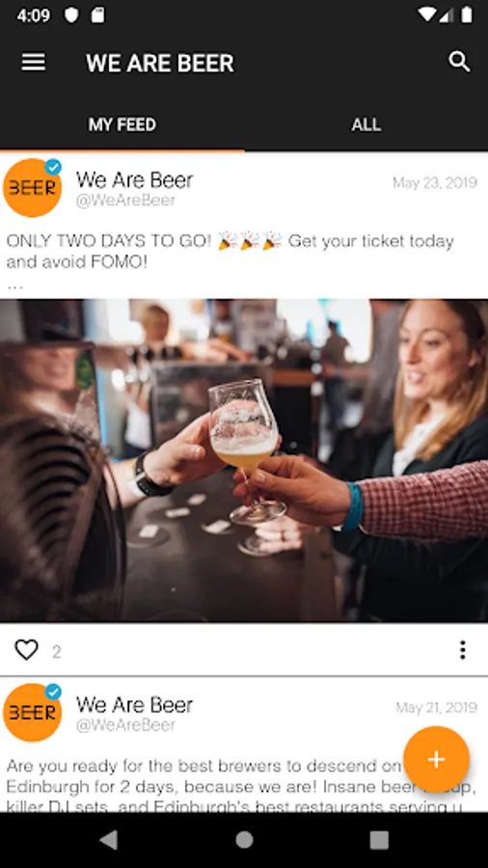Viewport: 488px width, 868px height.
Task: Tap the Android home circle button
Action: (x=244, y=840)
